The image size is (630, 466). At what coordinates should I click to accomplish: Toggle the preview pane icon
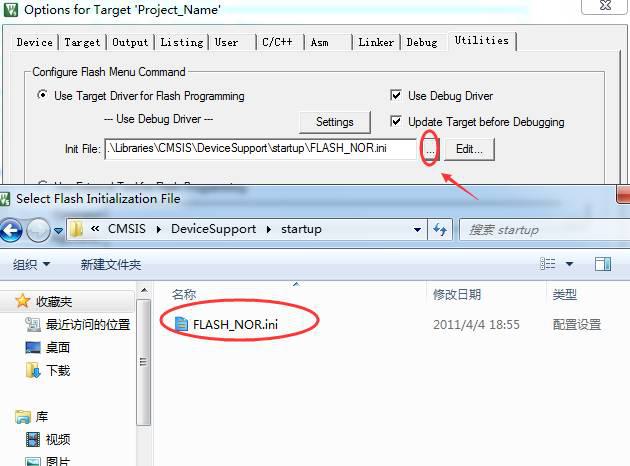603,264
